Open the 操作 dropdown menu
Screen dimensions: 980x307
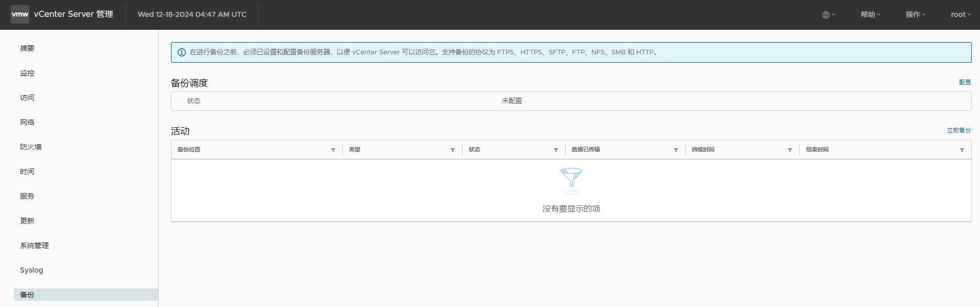click(x=915, y=14)
